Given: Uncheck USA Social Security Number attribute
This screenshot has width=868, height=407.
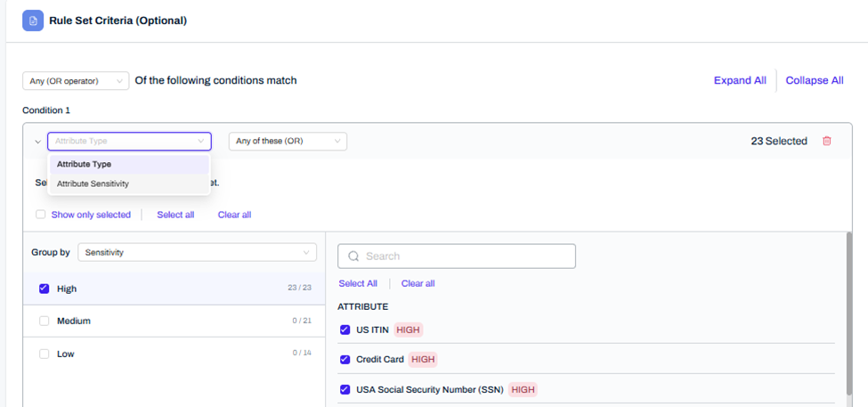Looking at the screenshot, I should coord(345,389).
